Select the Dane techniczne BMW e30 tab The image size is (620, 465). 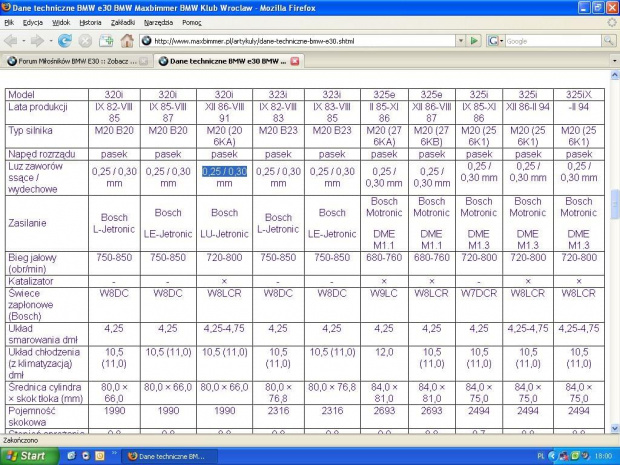[229, 61]
